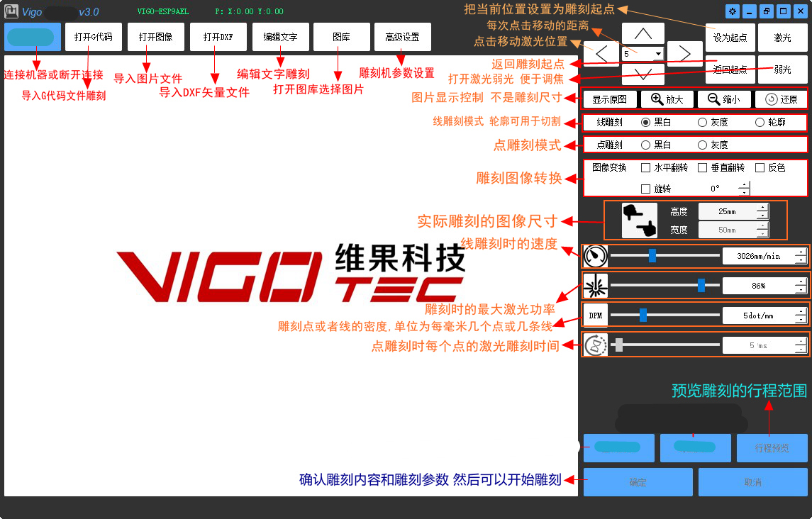
Task: Increase dot/mm density with the stepper up arrow
Action: (x=801, y=312)
